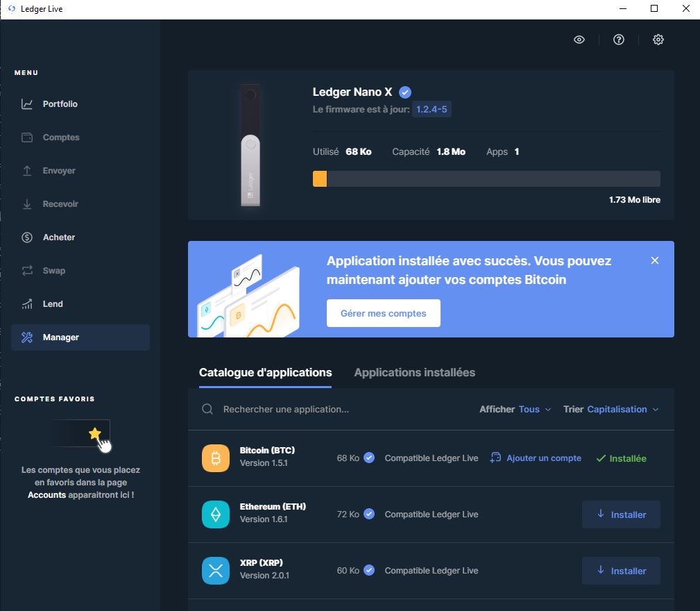Switch to Applications installées tab
The height and width of the screenshot is (611, 700).
click(414, 373)
